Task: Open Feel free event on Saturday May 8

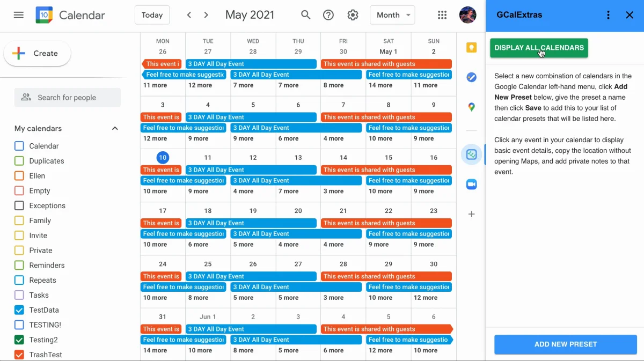Action: click(409, 128)
